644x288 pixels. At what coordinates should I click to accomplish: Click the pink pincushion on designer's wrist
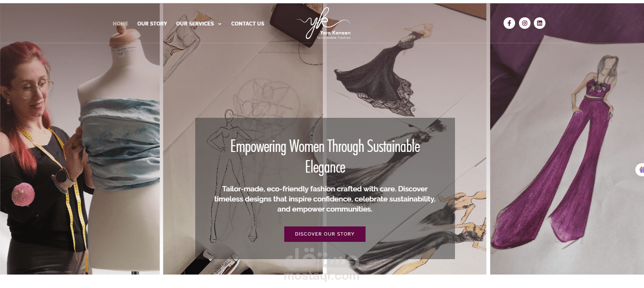[x=24, y=195]
